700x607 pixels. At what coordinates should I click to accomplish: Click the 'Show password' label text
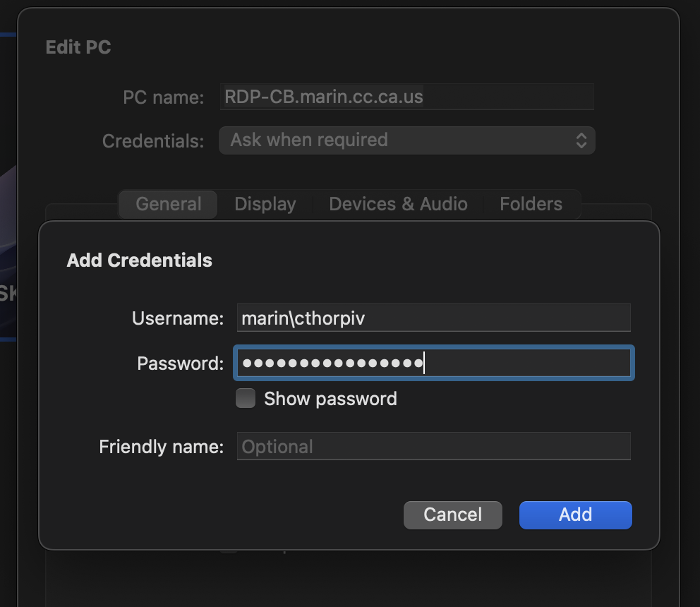(x=330, y=399)
